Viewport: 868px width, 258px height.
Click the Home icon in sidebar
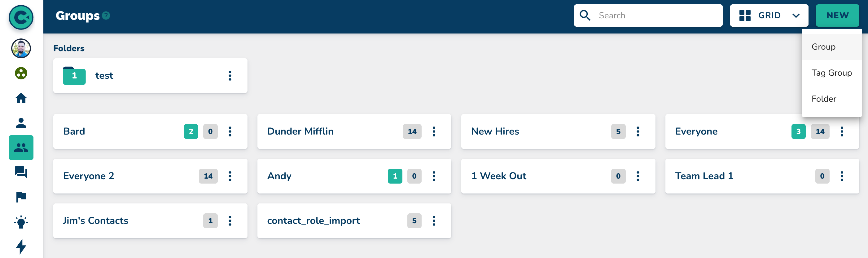point(21,98)
